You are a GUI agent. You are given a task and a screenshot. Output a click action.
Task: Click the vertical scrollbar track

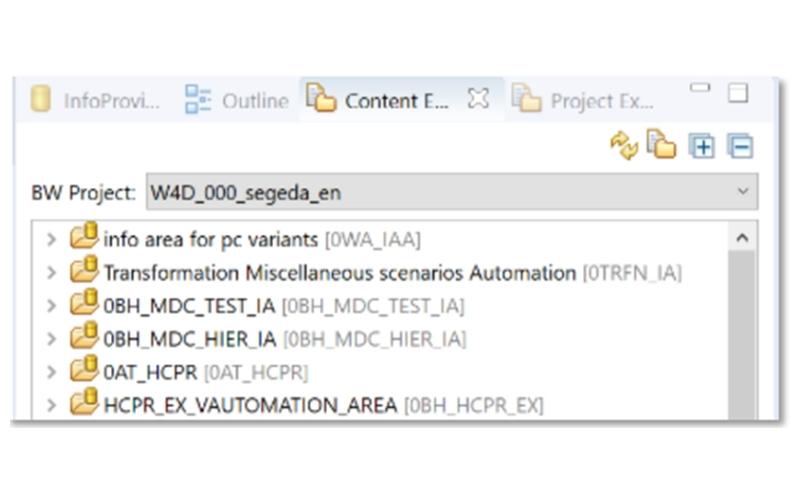point(742,335)
